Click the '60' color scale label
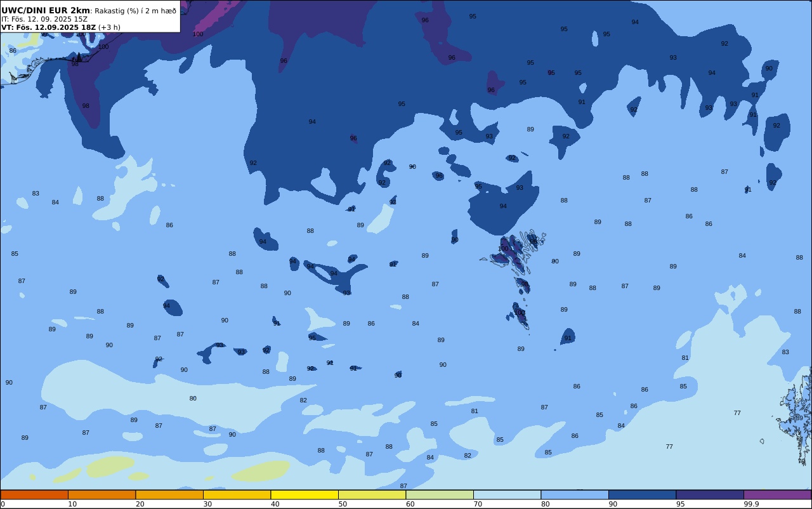This screenshot has width=812, height=509. (x=410, y=504)
